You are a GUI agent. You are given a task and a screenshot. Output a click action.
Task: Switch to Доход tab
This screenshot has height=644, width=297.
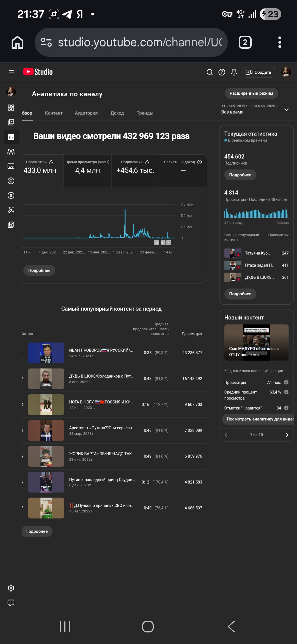coord(117,113)
